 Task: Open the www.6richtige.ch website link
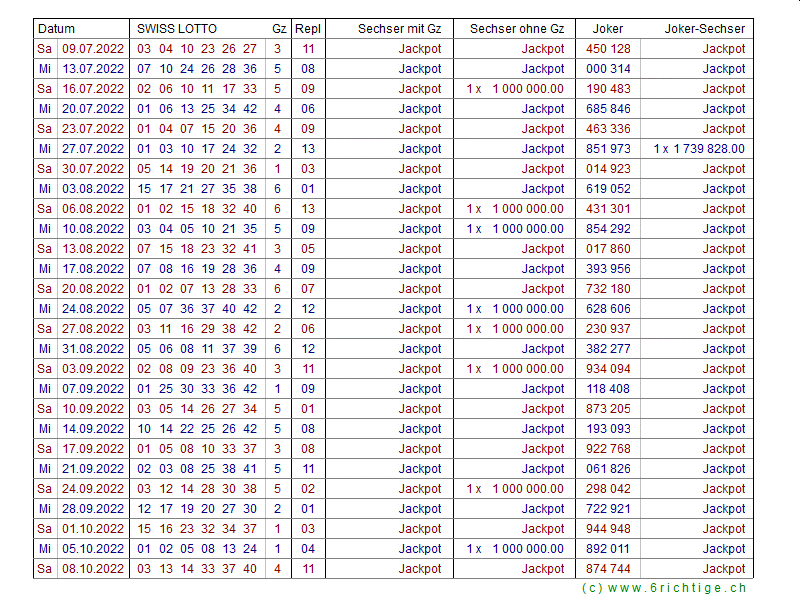663,589
